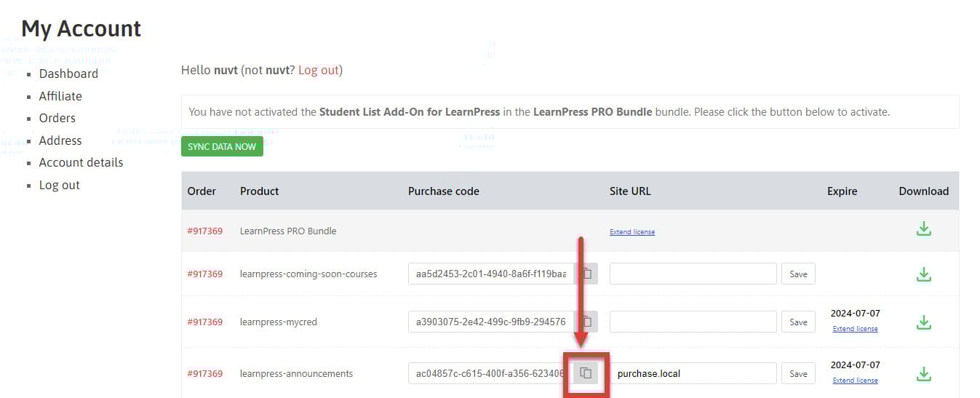Open order #917369 for learnpress-announcements

(x=205, y=373)
